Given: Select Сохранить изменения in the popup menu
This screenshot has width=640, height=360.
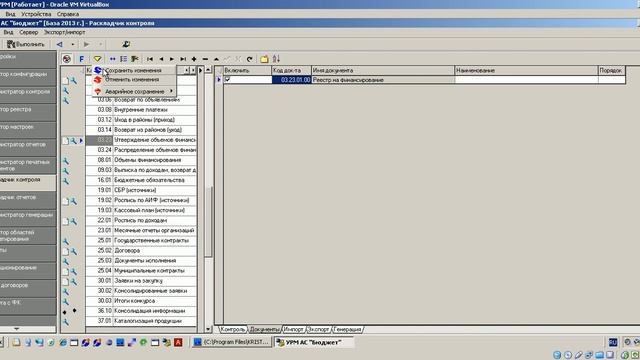Looking at the screenshot, I should [x=133, y=70].
